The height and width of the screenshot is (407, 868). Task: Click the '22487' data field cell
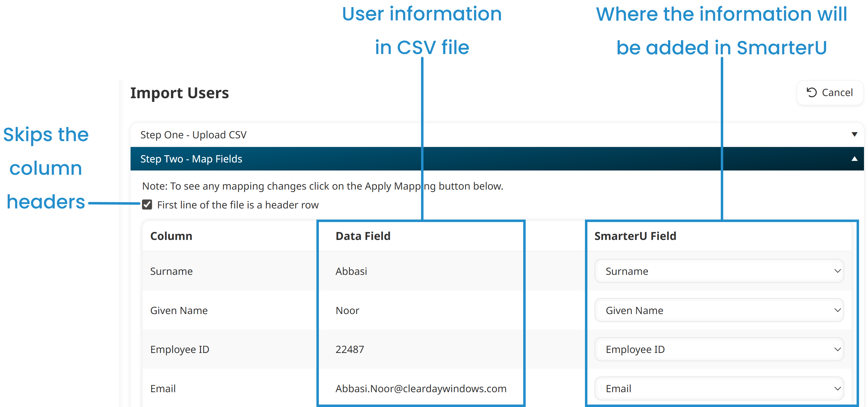pyautogui.click(x=350, y=349)
